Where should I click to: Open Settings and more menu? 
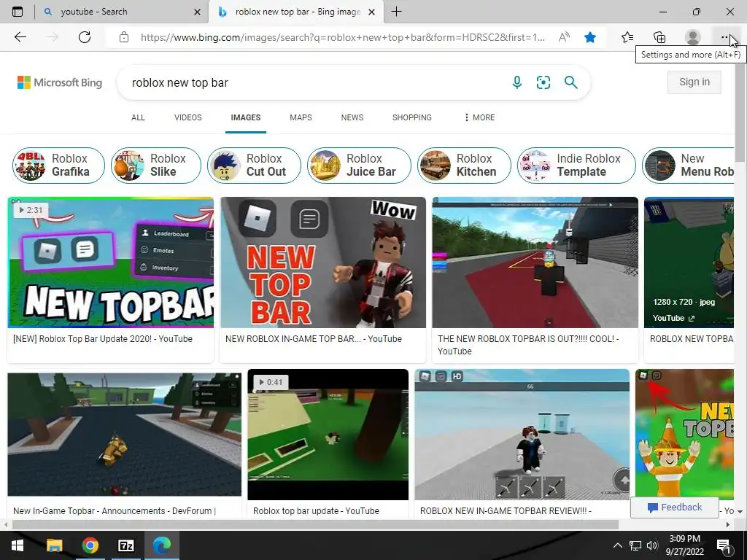tap(724, 37)
